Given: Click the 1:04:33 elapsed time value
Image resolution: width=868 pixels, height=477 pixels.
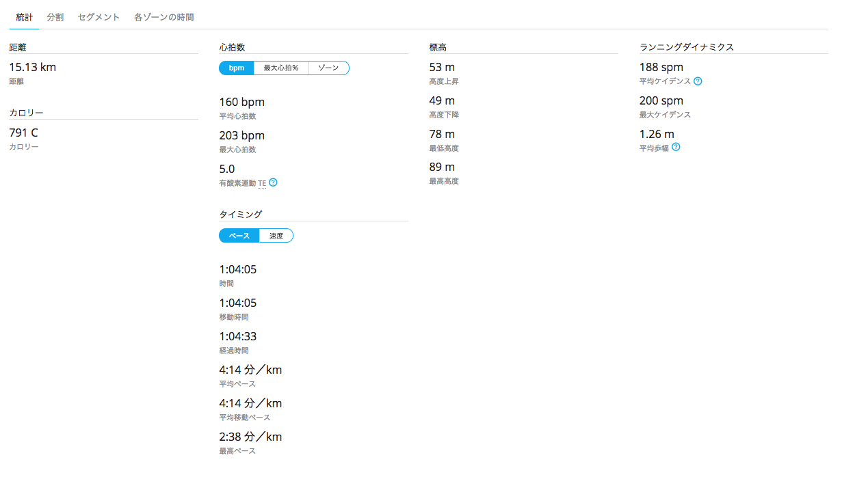Looking at the screenshot, I should (238, 336).
